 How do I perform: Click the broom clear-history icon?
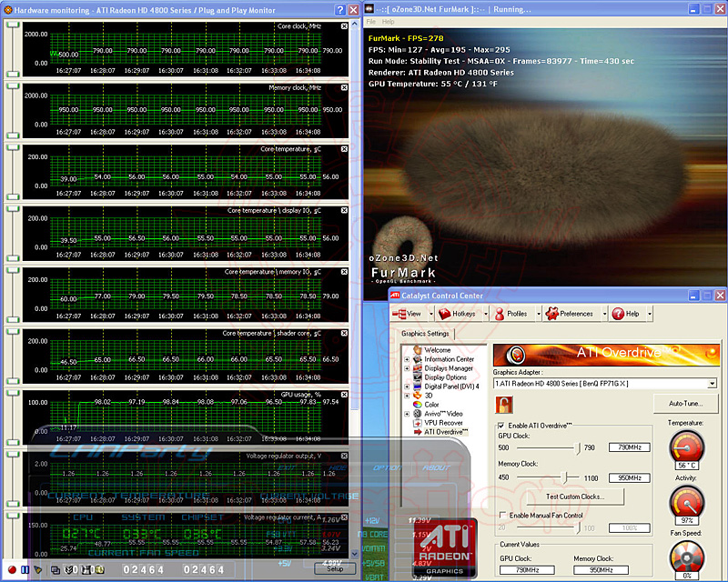[38, 569]
